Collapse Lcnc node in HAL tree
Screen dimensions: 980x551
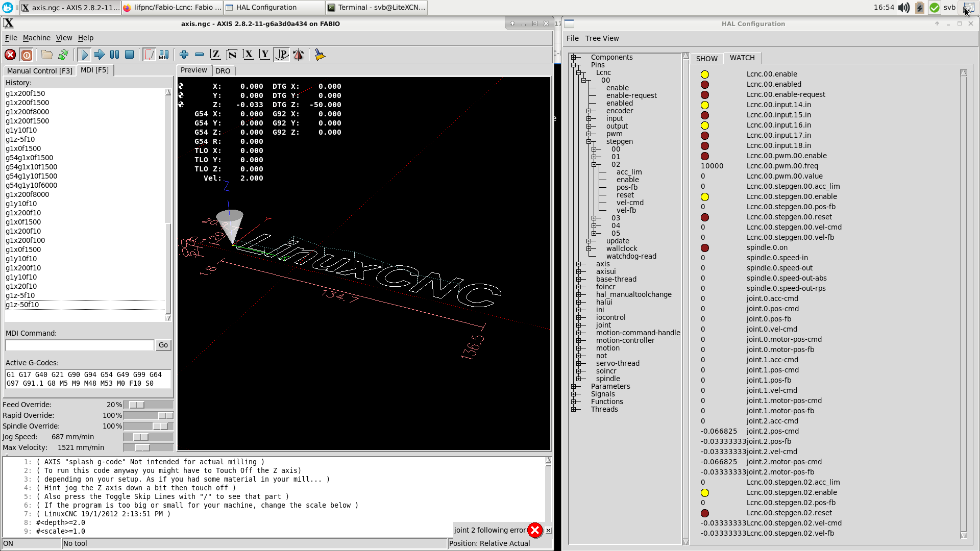579,73
